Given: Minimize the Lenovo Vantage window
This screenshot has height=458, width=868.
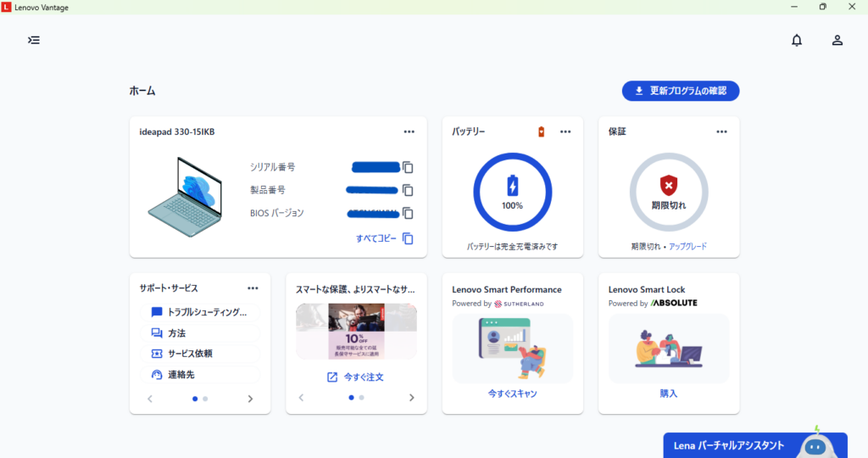Looking at the screenshot, I should click(793, 7).
